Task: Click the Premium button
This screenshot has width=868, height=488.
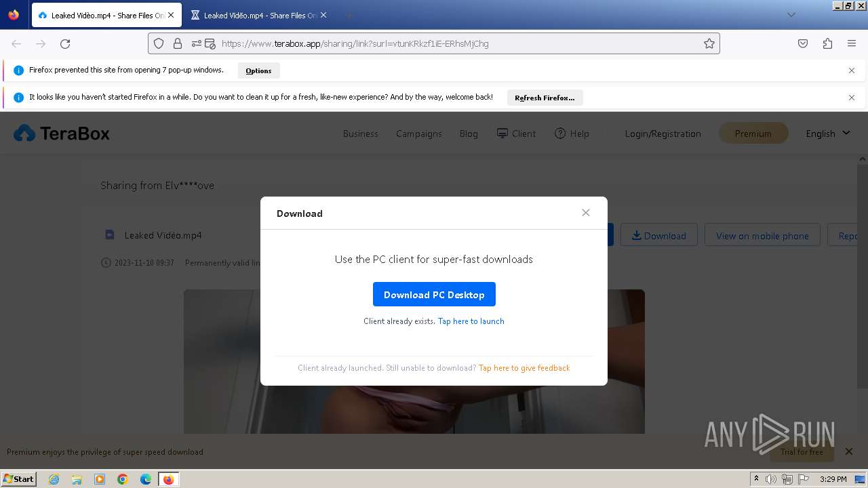Action: (x=753, y=134)
